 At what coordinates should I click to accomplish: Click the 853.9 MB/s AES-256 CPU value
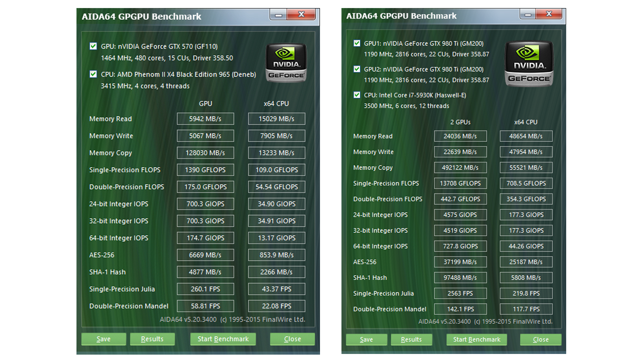(x=276, y=255)
